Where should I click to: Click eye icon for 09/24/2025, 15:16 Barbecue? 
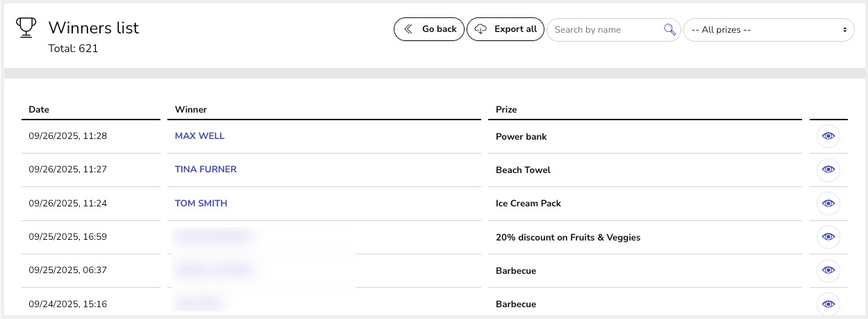(828, 304)
